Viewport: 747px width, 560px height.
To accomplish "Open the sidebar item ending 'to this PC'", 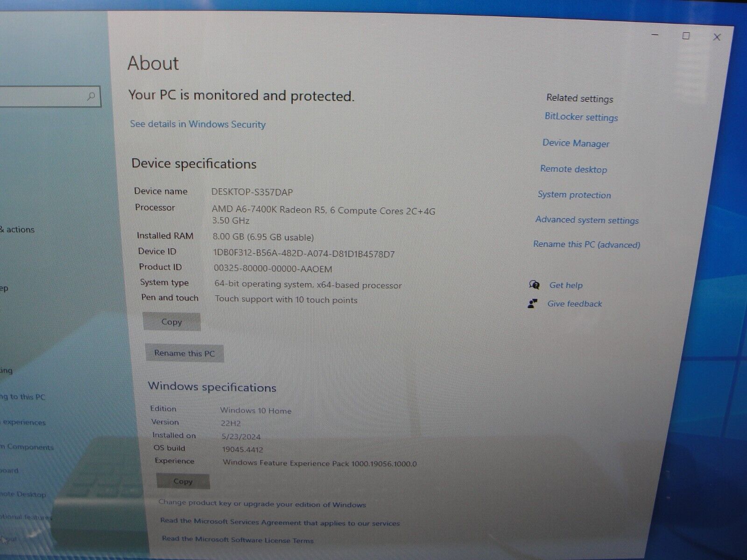I will 22,397.
